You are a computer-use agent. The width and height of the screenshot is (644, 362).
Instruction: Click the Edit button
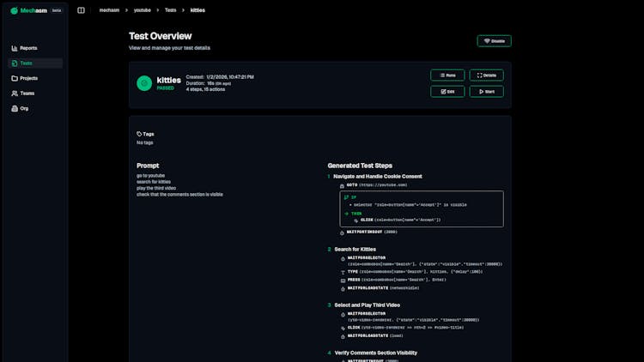(447, 92)
